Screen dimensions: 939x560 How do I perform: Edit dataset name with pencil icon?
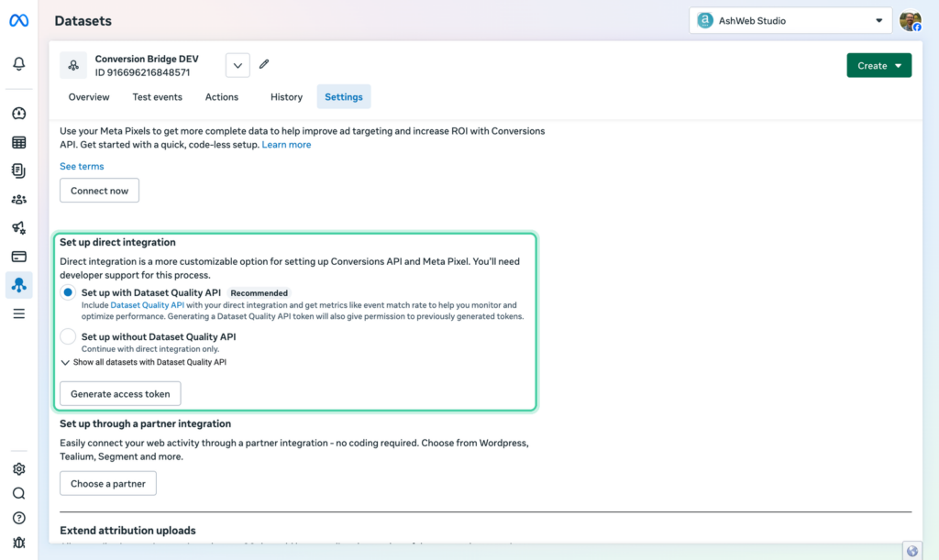[264, 64]
